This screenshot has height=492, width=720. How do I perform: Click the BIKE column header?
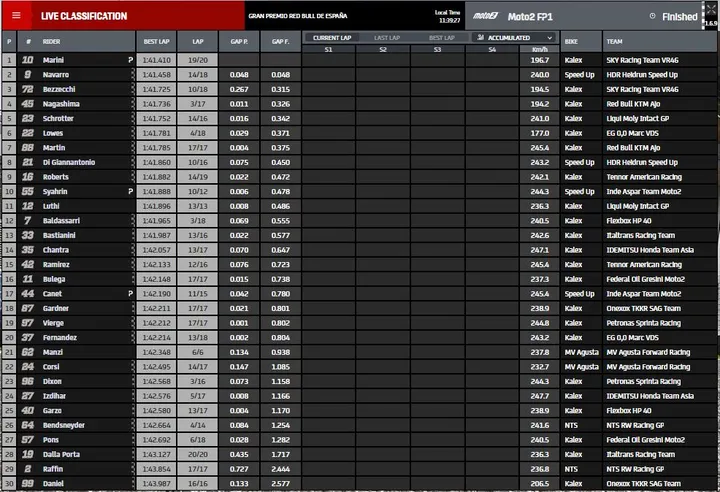coord(571,41)
